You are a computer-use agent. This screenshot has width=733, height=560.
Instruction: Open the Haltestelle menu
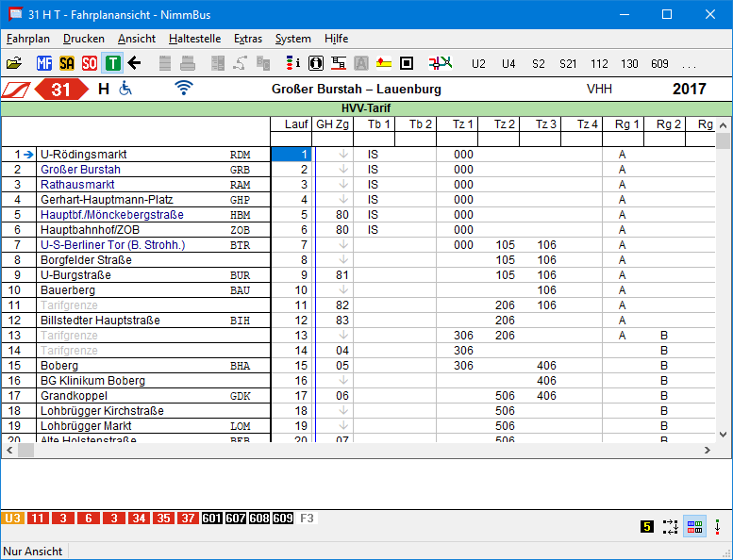(x=194, y=39)
